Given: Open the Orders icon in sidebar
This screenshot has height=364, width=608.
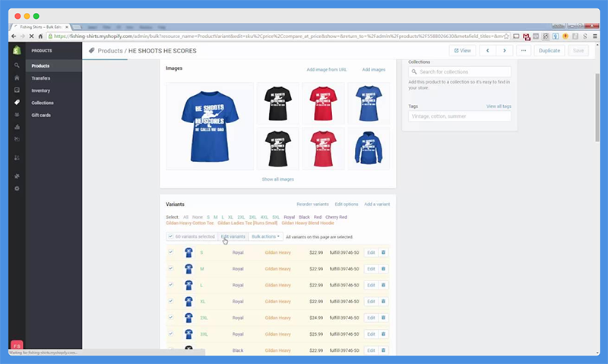Looking at the screenshot, I should 17,90.
